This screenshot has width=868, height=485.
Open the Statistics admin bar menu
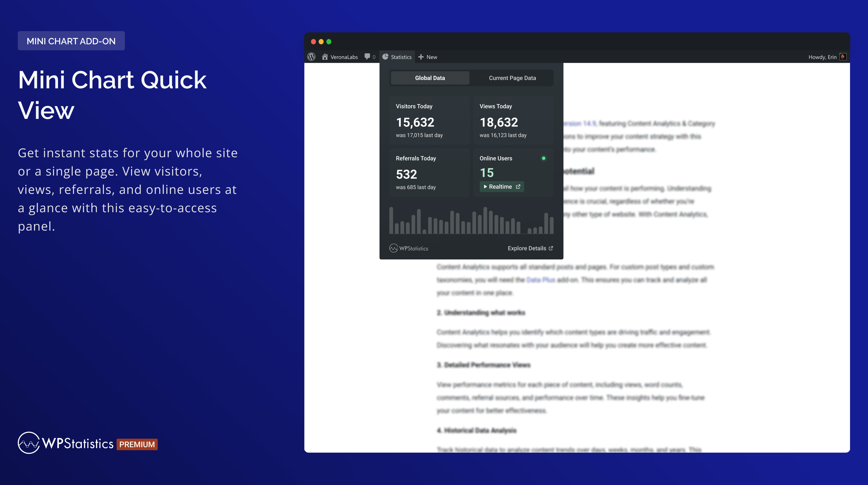[397, 57]
